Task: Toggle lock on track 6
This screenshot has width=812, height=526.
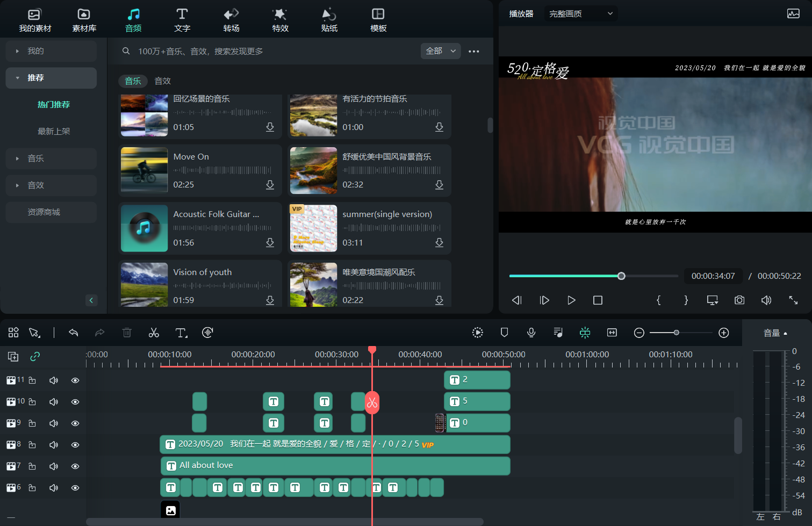Action: click(32, 488)
